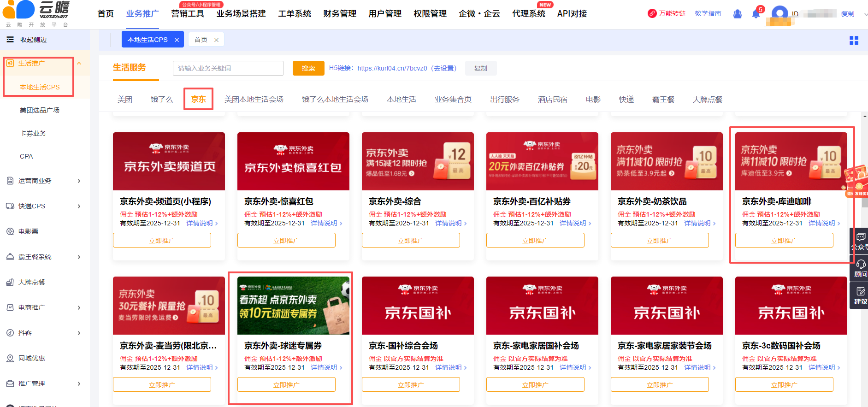Image resolution: width=868 pixels, height=407 pixels.
Task: Close the 本地生活CPS tab
Action: tap(177, 40)
